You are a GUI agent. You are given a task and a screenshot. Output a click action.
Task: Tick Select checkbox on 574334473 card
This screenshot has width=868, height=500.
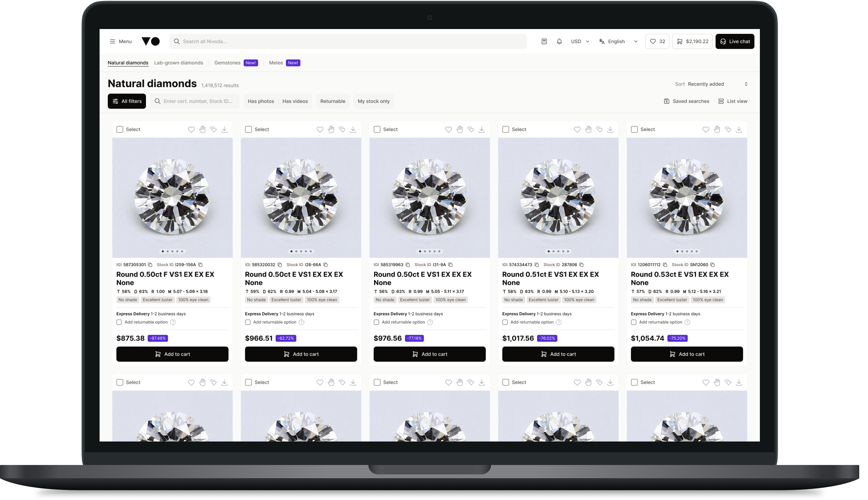(505, 129)
